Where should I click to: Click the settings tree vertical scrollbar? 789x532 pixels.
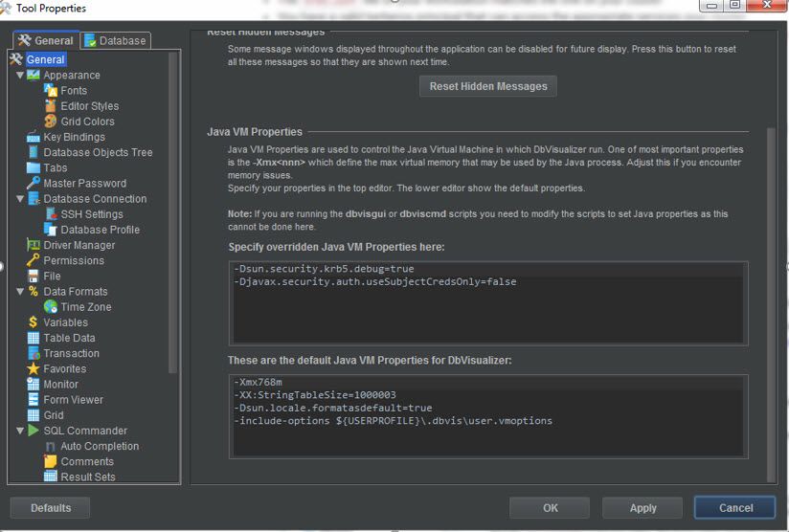tap(172, 212)
